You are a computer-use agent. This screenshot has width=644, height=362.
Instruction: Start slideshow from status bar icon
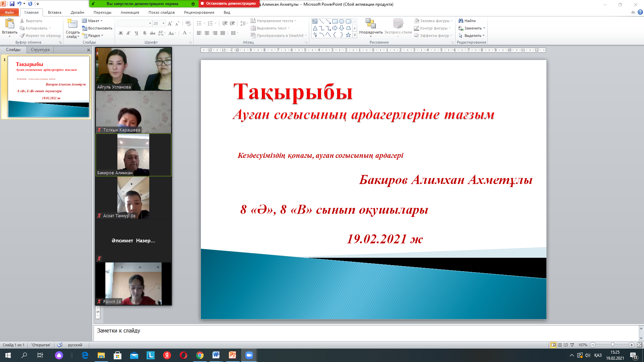pos(572,345)
